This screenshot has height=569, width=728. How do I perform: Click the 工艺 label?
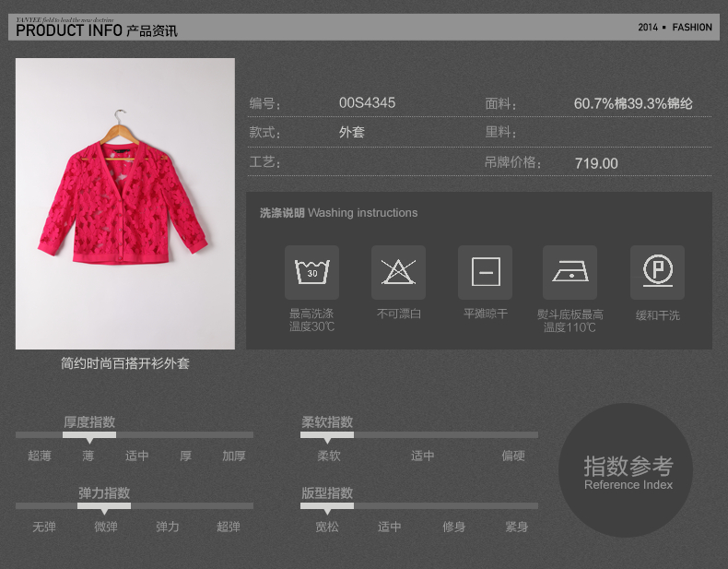tap(264, 162)
